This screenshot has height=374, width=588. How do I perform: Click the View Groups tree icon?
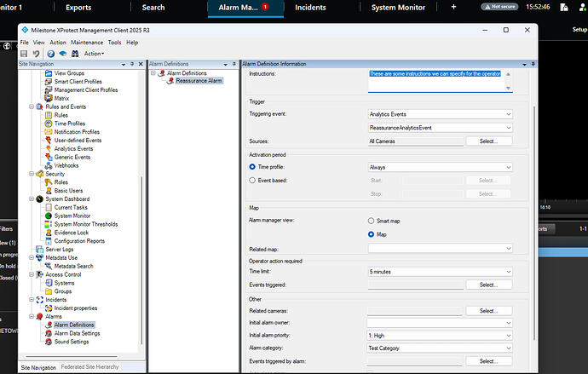pos(49,73)
